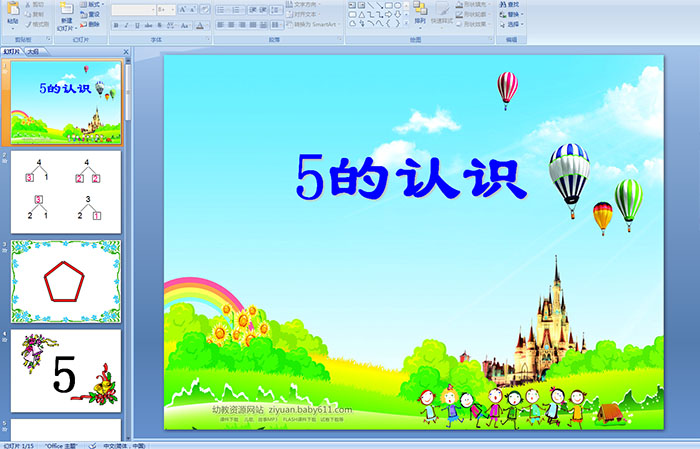Select the Arrow line shape
700x449 pixels.
coord(379,5)
